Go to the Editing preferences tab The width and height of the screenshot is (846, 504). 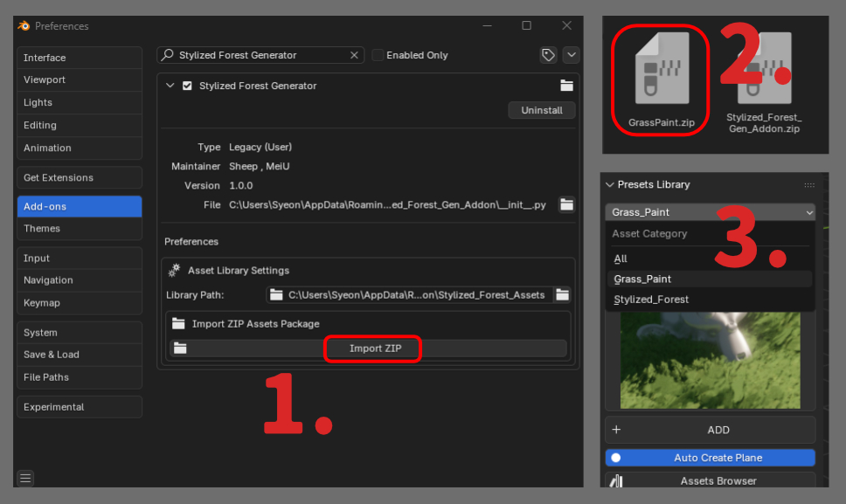(80, 125)
